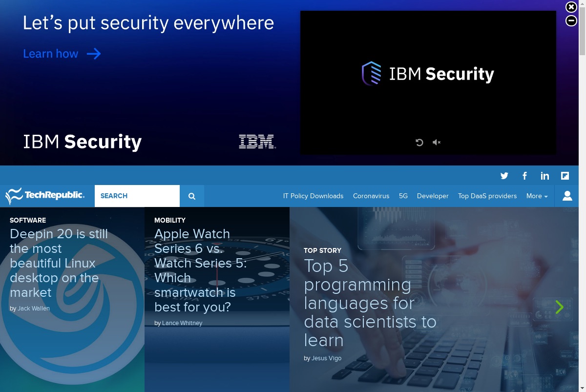Click the IBM Security shield logo in video
586x392 pixels.
pyautogui.click(x=371, y=73)
